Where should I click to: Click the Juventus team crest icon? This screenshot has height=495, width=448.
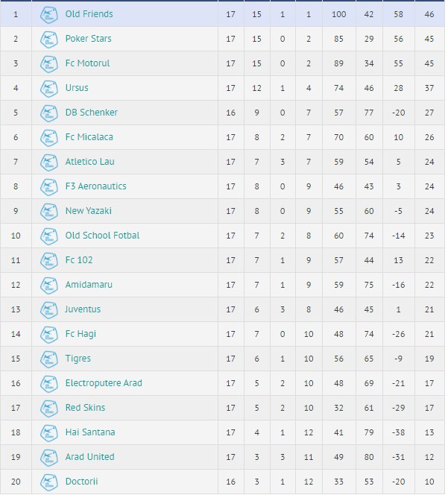click(49, 309)
